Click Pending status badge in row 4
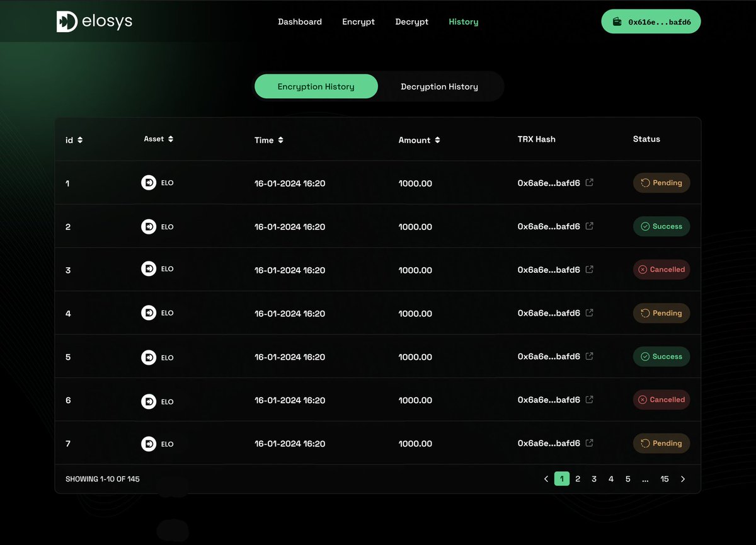This screenshot has height=545, width=756. pyautogui.click(x=661, y=313)
